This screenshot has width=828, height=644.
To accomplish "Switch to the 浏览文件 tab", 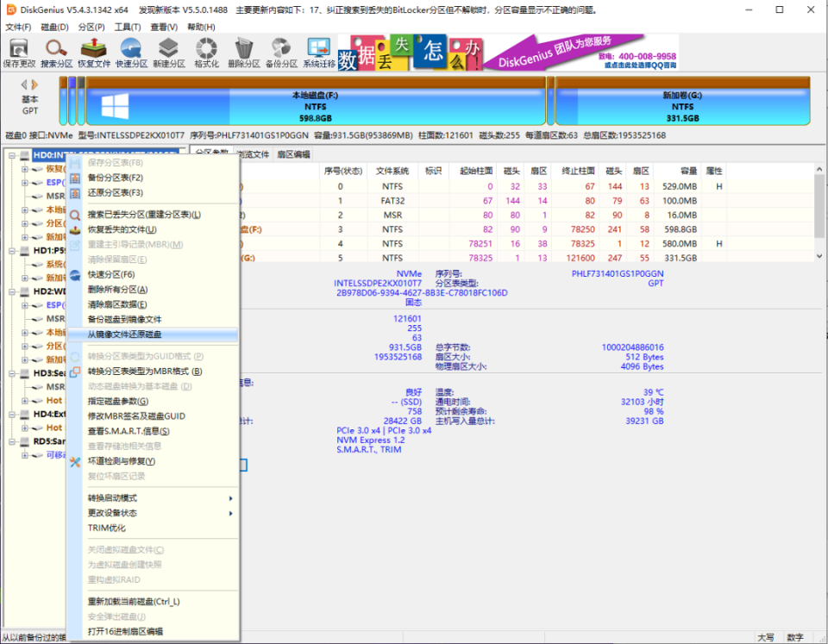I will click(253, 154).
